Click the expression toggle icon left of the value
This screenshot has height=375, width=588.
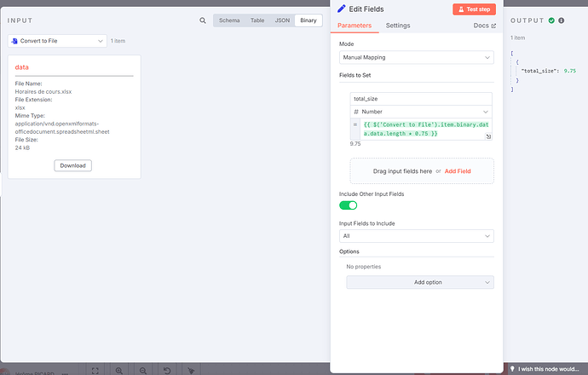click(x=355, y=124)
